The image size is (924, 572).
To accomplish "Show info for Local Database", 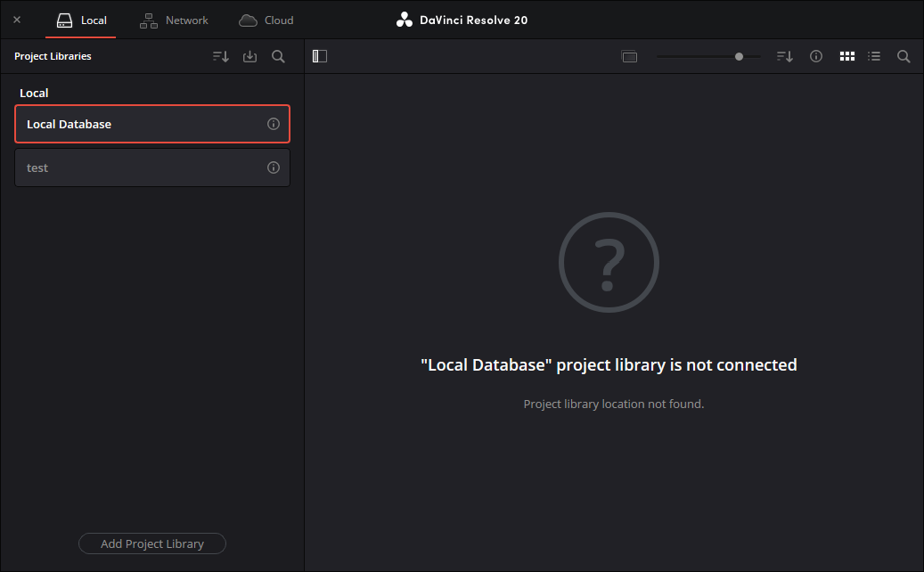I will tap(274, 124).
